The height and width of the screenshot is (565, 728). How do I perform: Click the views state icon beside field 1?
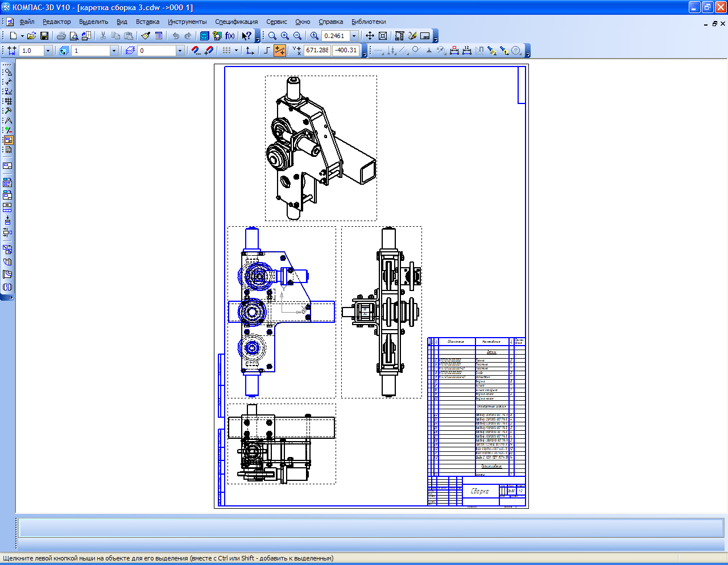point(64,51)
